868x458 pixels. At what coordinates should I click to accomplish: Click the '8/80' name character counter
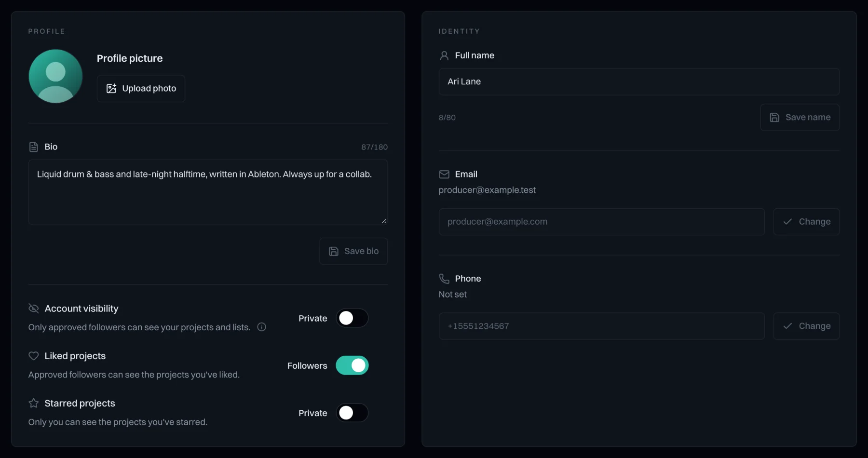[x=447, y=118]
